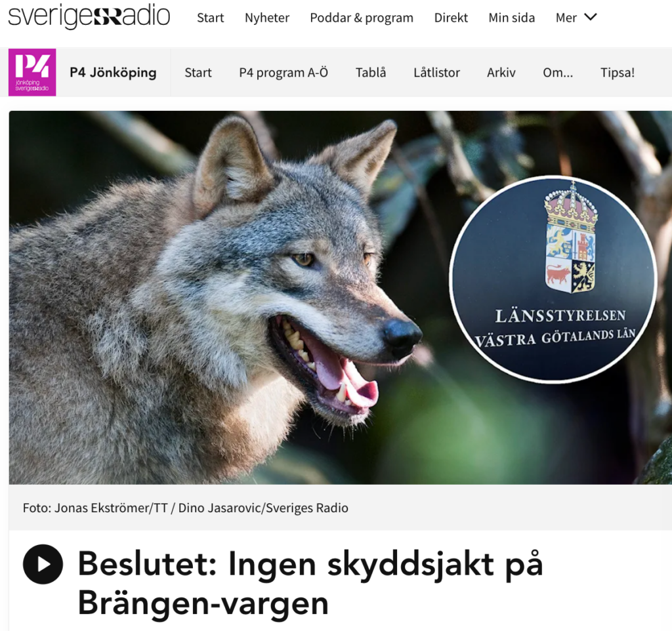Play the Brängen-vargen article audio
Screen dimensions: 672x631
click(43, 564)
